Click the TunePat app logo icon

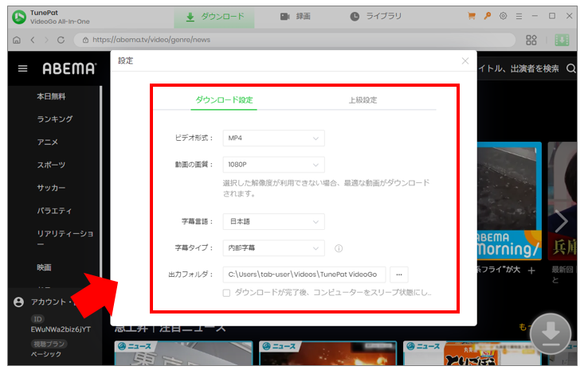coord(19,17)
